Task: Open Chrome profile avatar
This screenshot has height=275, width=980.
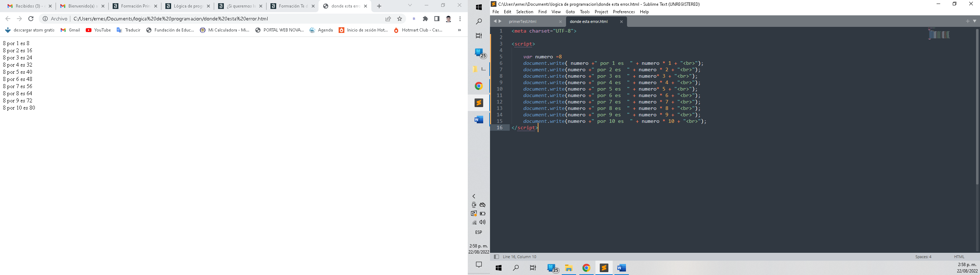Action: coord(448,19)
